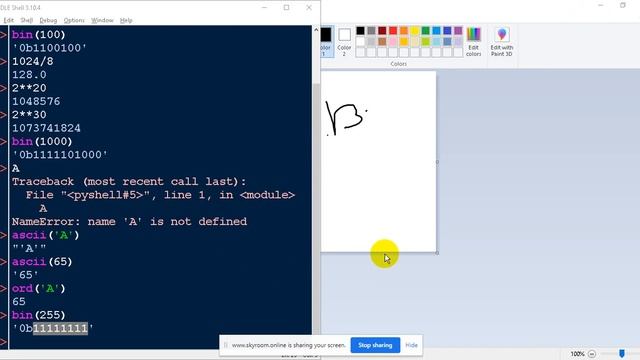Pick light gray swatch in second row
This screenshot has height=360, width=640.
pyautogui.click(x=371, y=41)
